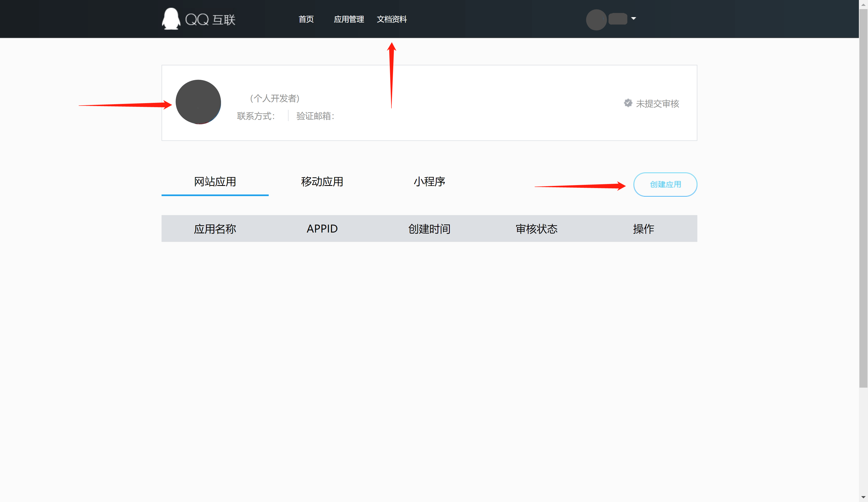
Task: Click the verification badge icon beside 未提交审核
Action: coord(628,103)
